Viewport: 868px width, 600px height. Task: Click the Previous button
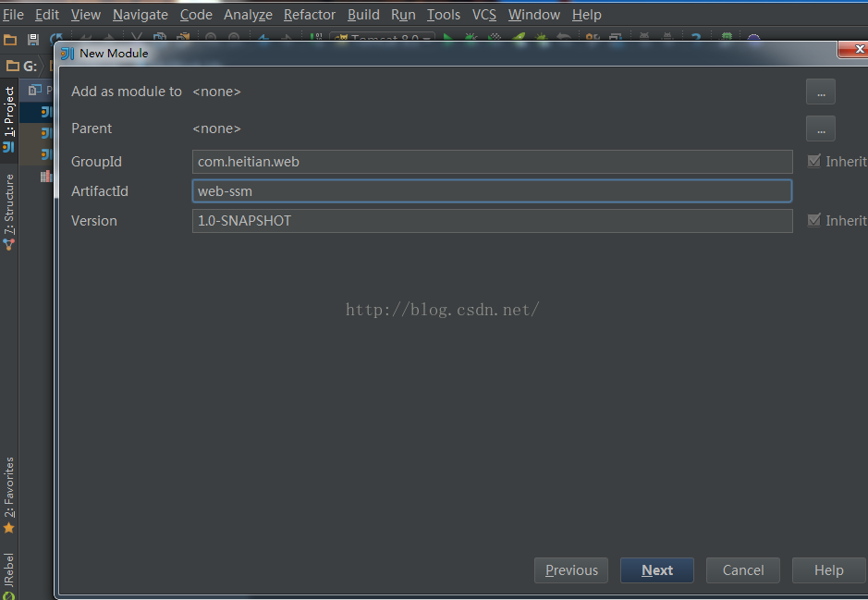click(x=570, y=570)
